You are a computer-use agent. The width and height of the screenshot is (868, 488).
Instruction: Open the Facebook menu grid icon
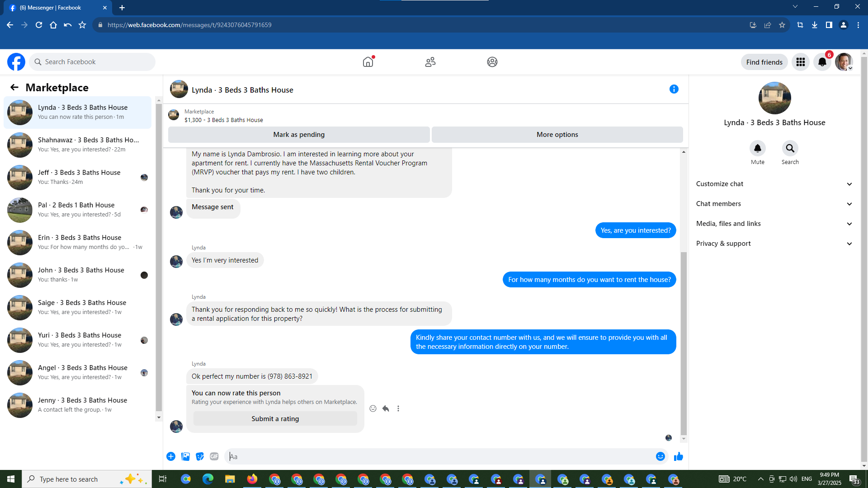click(x=801, y=62)
